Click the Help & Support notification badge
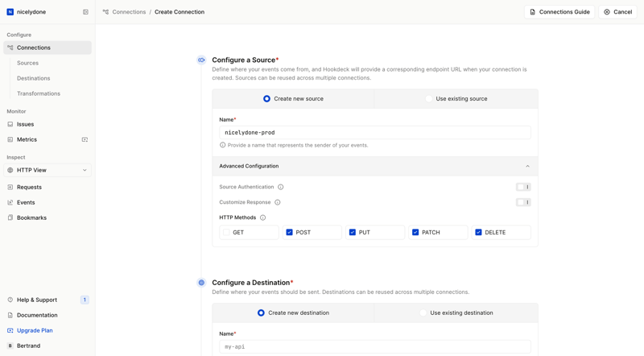Image resolution: width=644 pixels, height=356 pixels. (85, 300)
